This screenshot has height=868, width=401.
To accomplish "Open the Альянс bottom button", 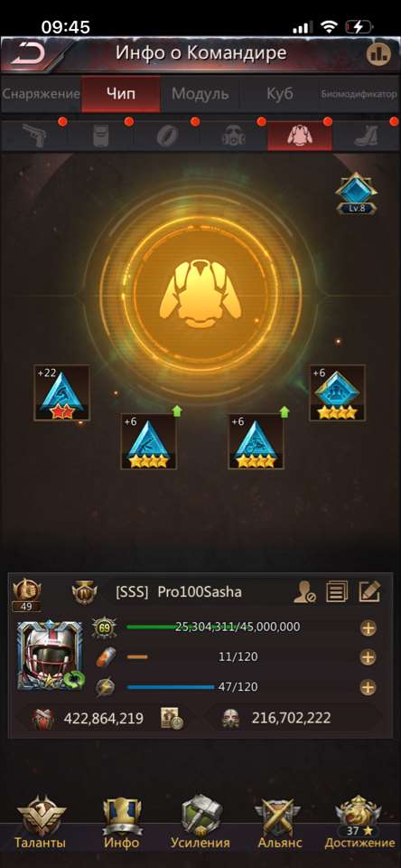I will [x=279, y=823].
